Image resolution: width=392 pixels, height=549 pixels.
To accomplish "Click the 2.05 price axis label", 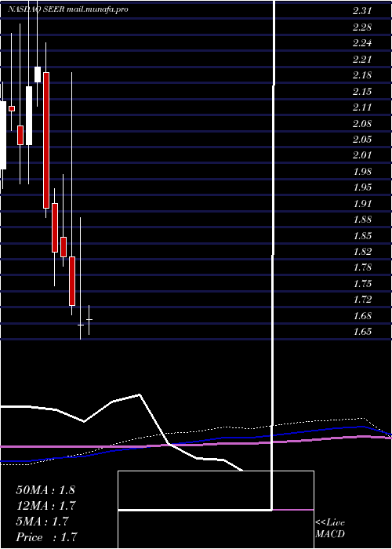I will [x=362, y=140].
